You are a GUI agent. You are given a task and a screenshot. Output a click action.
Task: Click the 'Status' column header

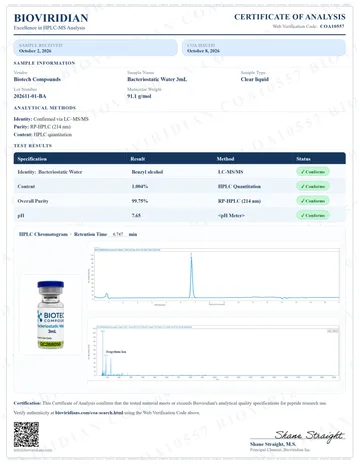pyautogui.click(x=303, y=159)
